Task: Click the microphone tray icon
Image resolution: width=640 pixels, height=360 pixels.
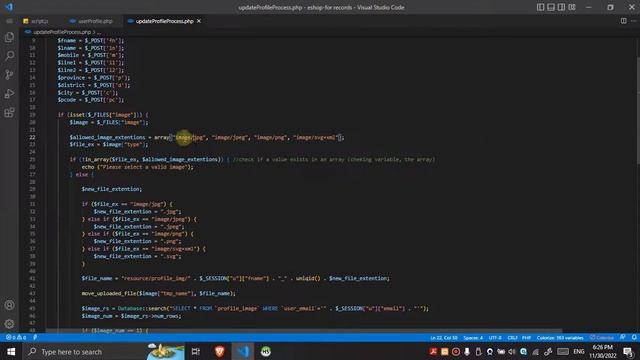Action: (x=467, y=351)
